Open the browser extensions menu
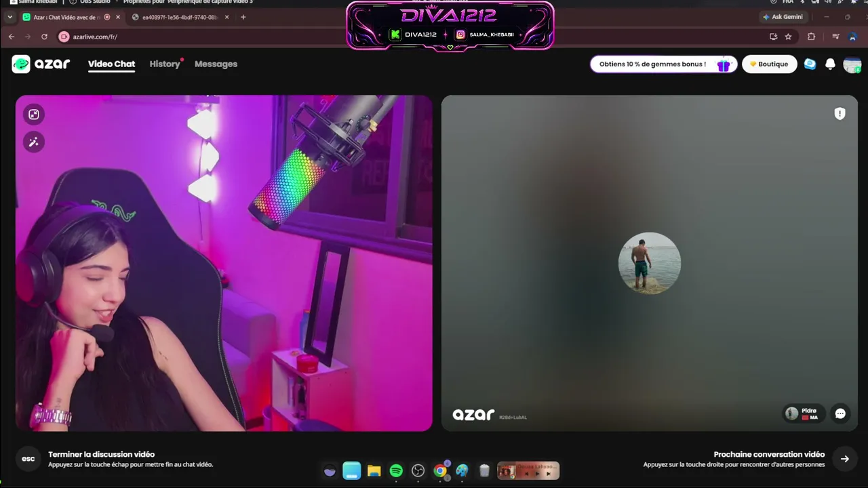The image size is (868, 488). click(811, 37)
